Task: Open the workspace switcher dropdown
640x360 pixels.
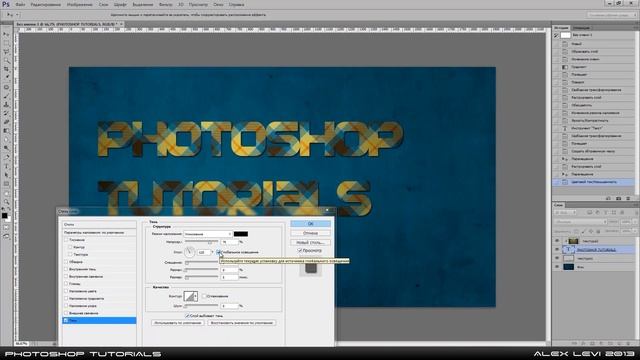Action: (x=611, y=15)
